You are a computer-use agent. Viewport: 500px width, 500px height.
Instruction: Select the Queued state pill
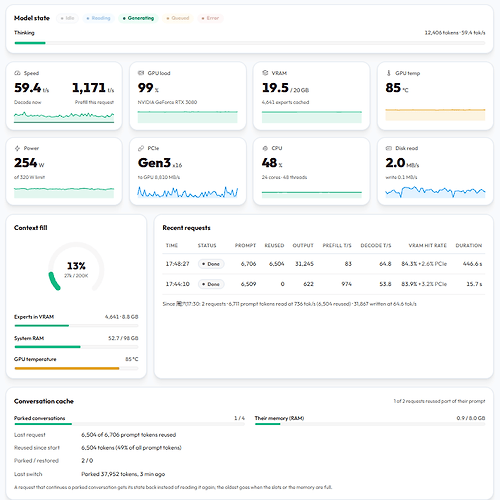coord(178,18)
